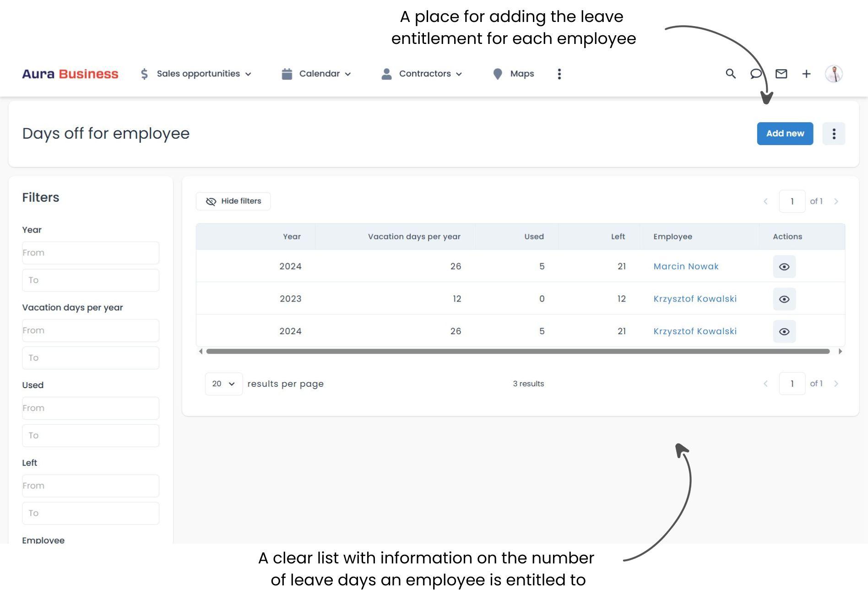868x595 pixels.
Task: Toggle Hide filters button
Action: (x=233, y=201)
